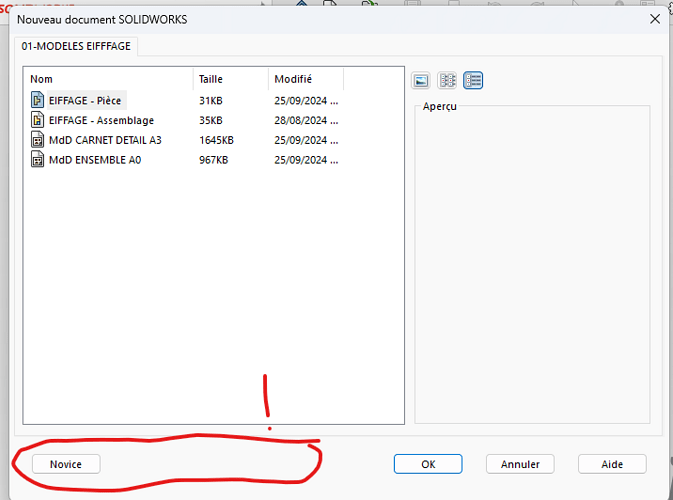The image size is (673, 500).
Task: Click the 1645KB size value
Action: click(x=216, y=140)
